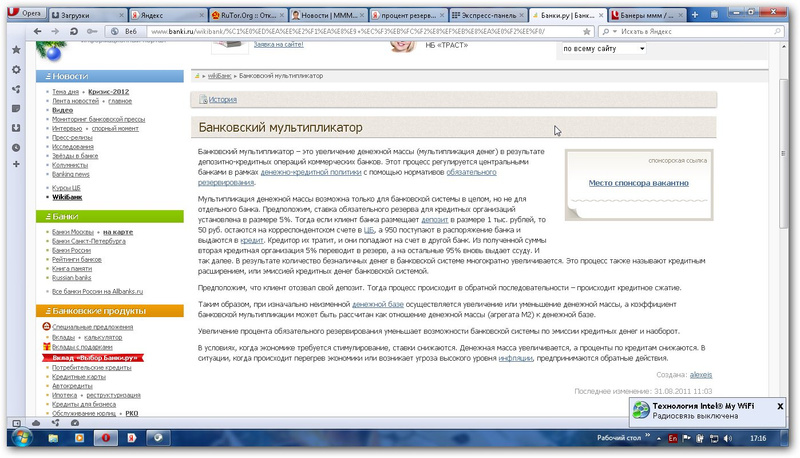Show hidden tray icons arrow
The width and height of the screenshot is (800, 458).
(659, 439)
